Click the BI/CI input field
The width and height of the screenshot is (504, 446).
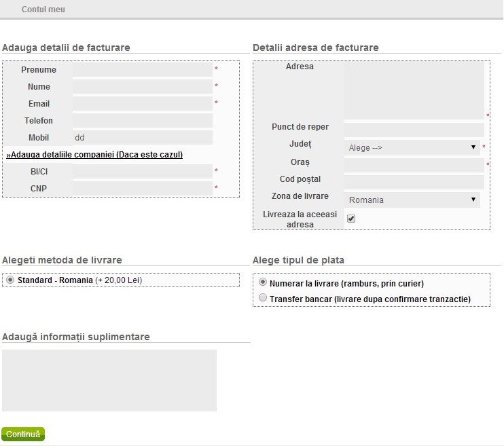pos(142,172)
